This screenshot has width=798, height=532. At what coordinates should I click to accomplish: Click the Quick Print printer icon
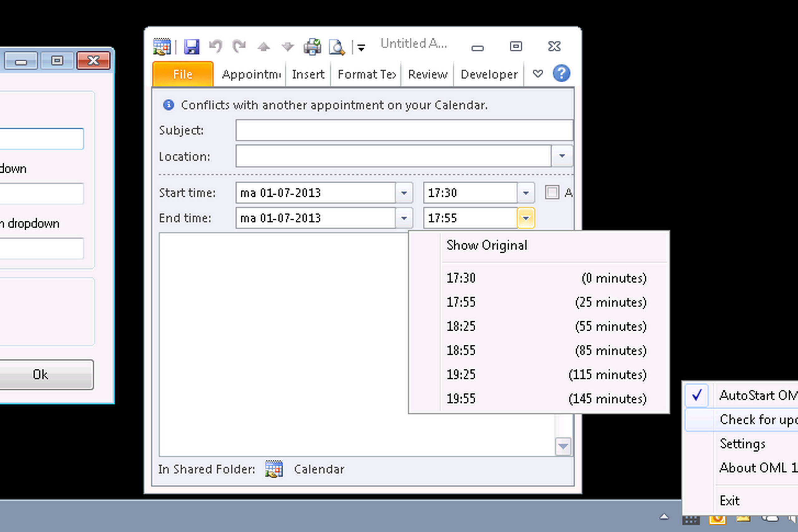pos(312,46)
